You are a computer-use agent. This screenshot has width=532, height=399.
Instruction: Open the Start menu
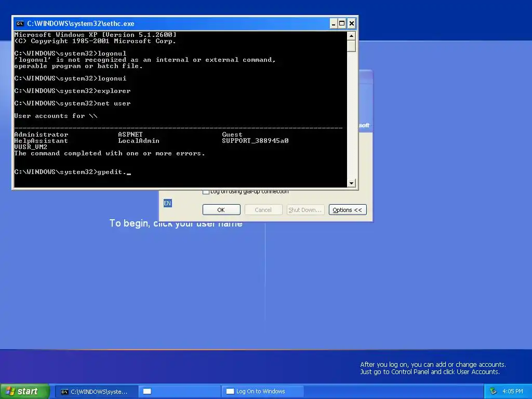24,391
